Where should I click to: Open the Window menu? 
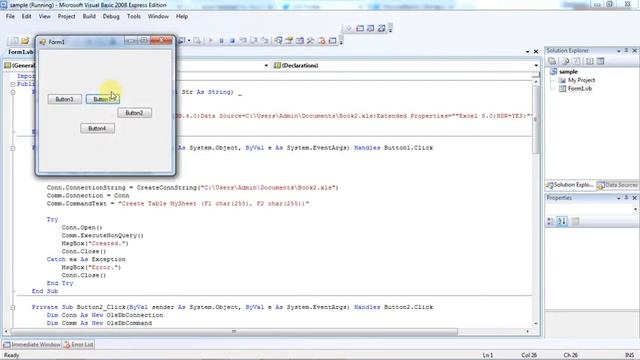click(x=158, y=16)
